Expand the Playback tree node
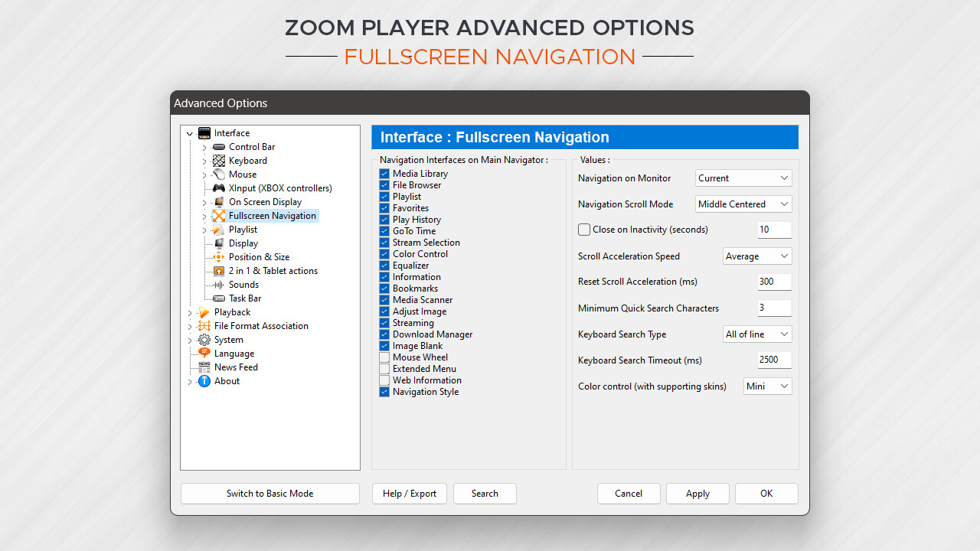Screen dimensions: 980x551 click(x=189, y=311)
